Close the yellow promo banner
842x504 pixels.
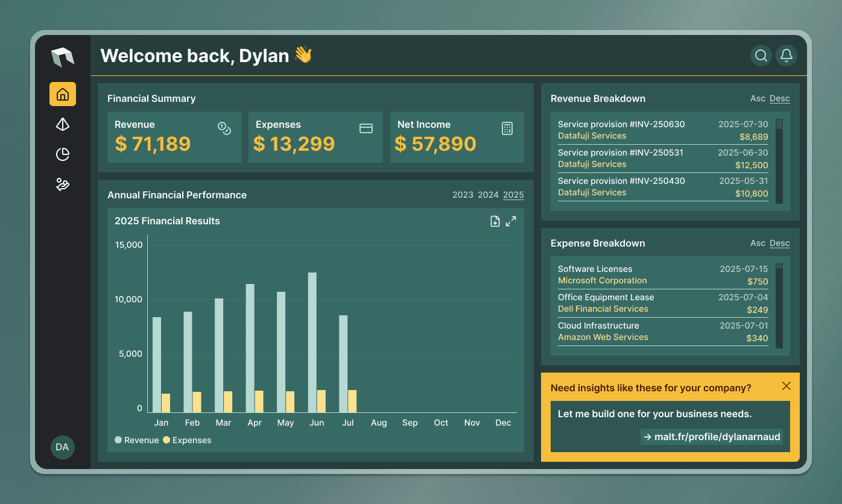coord(787,386)
